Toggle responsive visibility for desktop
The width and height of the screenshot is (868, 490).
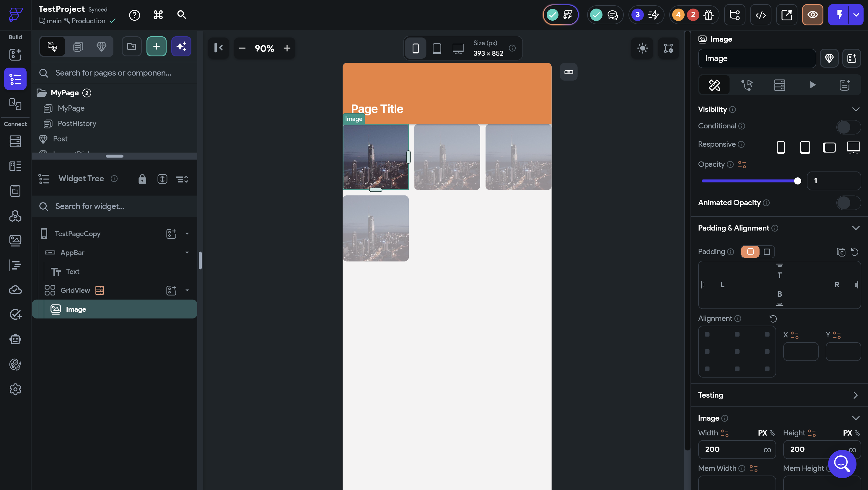coord(853,147)
